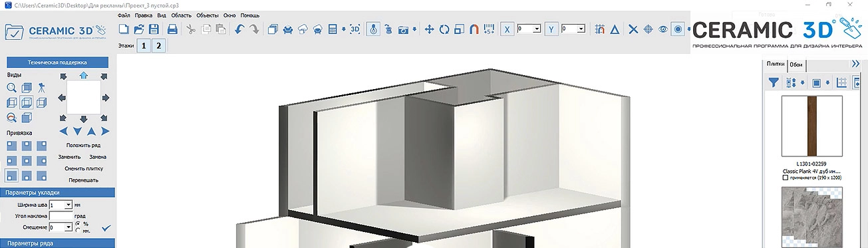Check the 'применяется' checkbox under Classic Plank
This screenshot has width=868, height=248.
pos(786,178)
